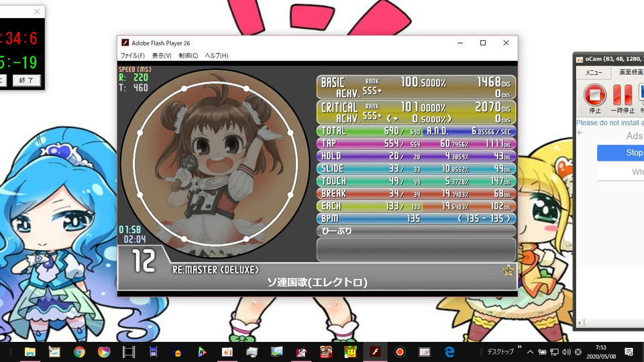Open the volume control tray icon
The image size is (644, 362).
[566, 352]
